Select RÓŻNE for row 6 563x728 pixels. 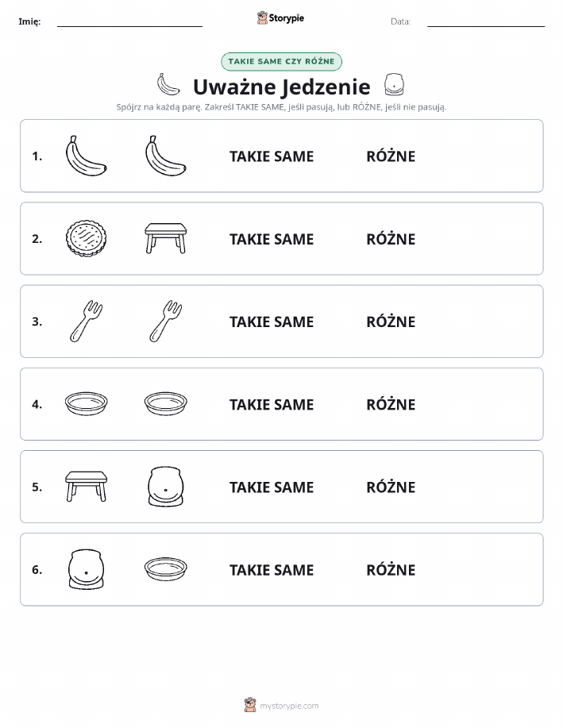click(x=391, y=569)
